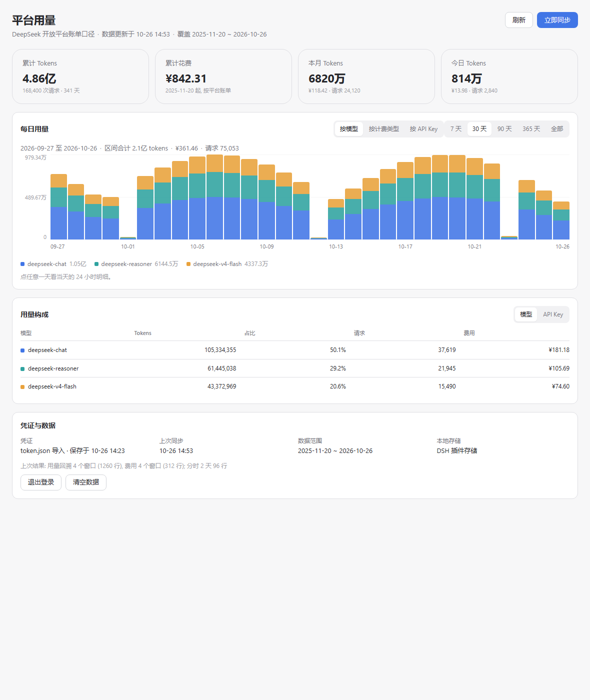Click the 15,490 requests value

click(x=447, y=386)
